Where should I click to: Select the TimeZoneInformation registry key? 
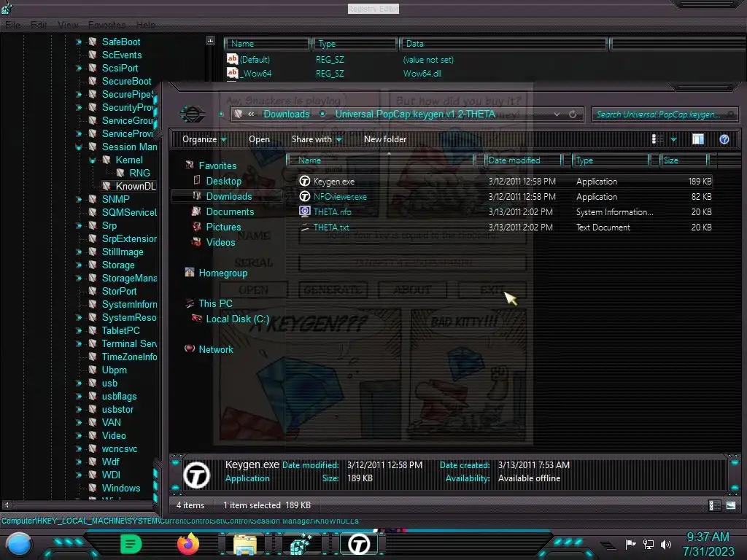tap(129, 357)
